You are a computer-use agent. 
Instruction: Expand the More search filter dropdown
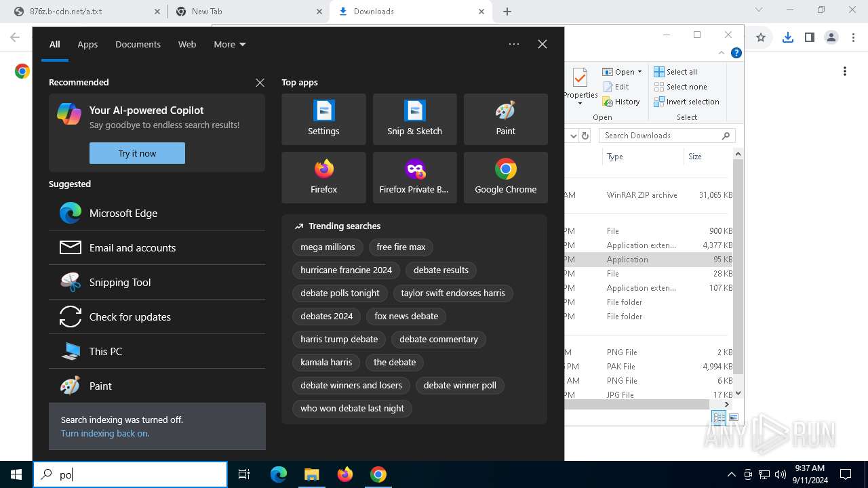(230, 44)
